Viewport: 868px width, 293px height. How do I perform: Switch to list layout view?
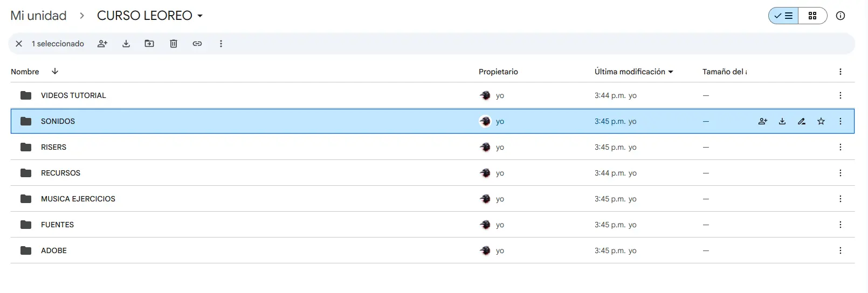(x=784, y=16)
